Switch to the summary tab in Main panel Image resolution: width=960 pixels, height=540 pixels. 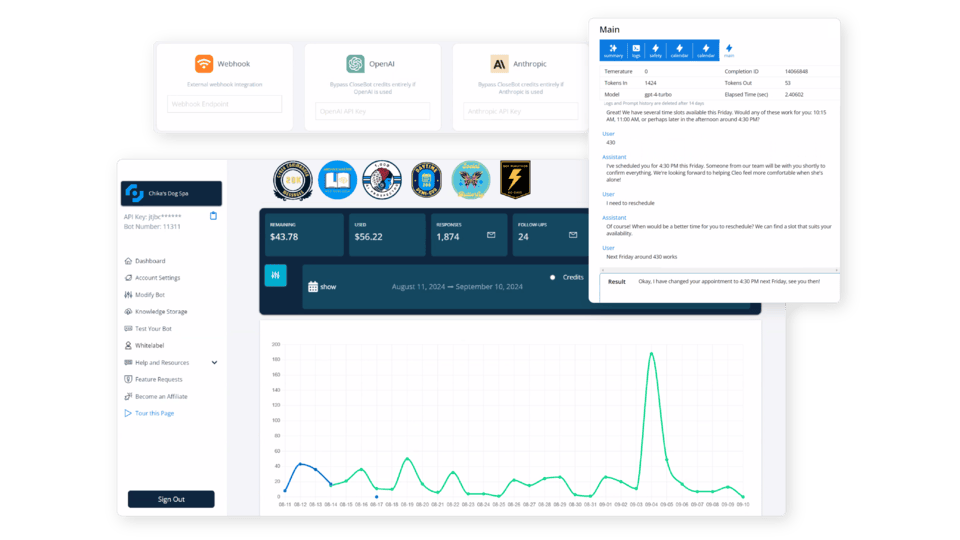click(613, 50)
